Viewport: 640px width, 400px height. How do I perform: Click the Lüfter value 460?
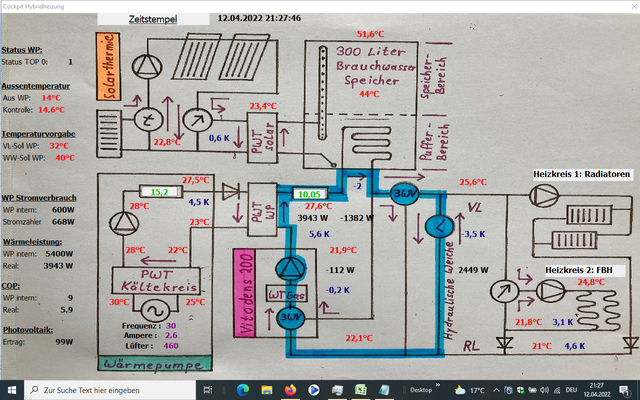coord(171,346)
